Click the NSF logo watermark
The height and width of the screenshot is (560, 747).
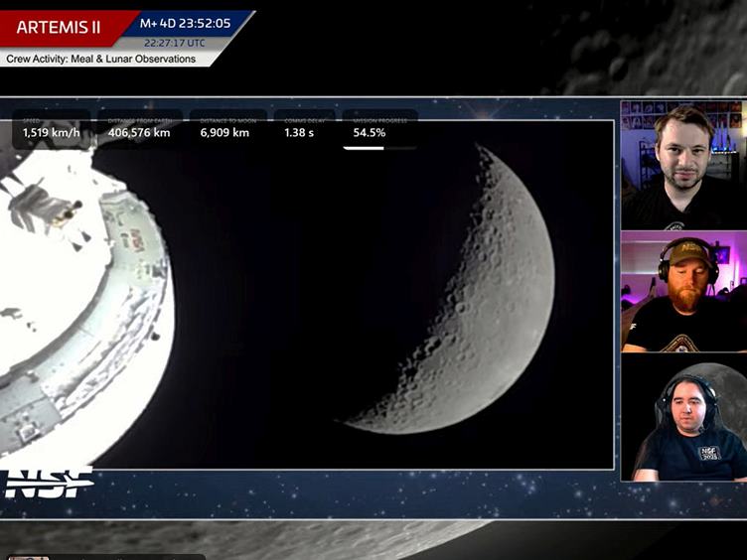(x=48, y=483)
